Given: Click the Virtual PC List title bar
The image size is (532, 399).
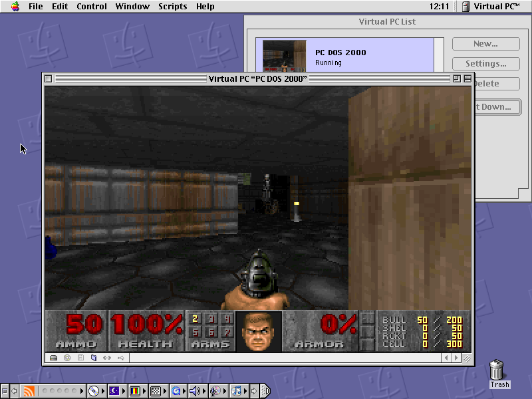Looking at the screenshot, I should point(387,22).
